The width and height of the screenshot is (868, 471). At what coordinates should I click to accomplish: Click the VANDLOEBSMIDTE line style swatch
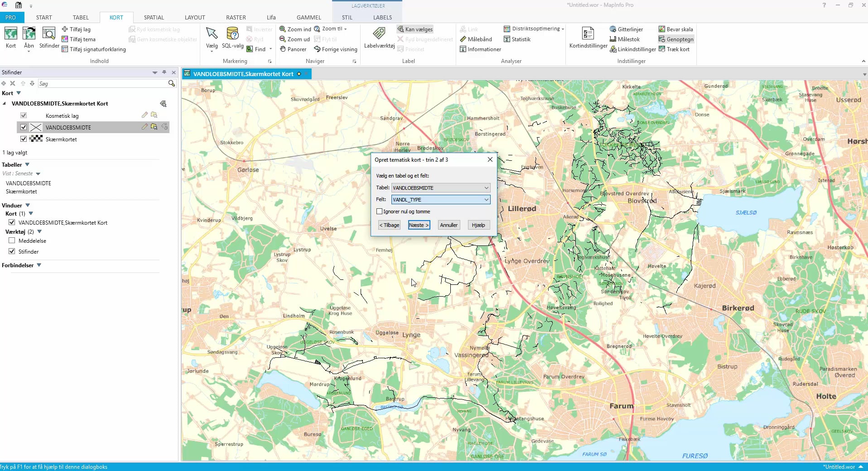coord(35,127)
